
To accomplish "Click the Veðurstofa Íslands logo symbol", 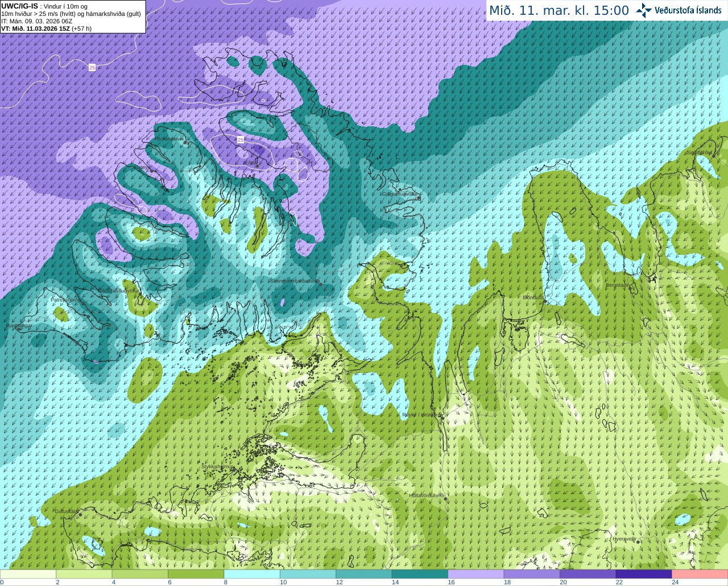I will pyautogui.click(x=643, y=10).
